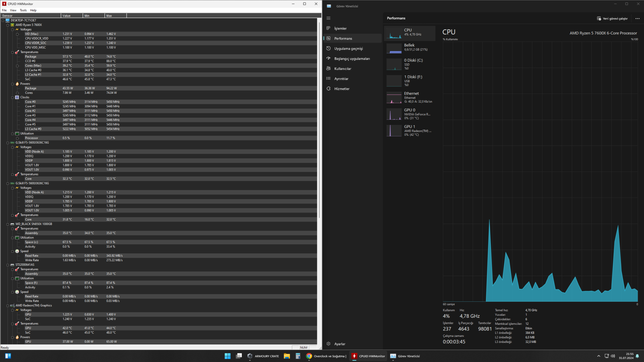This screenshot has height=362, width=644.
Task: Select the Bellek memory performance thumbnail
Action: tap(410, 48)
